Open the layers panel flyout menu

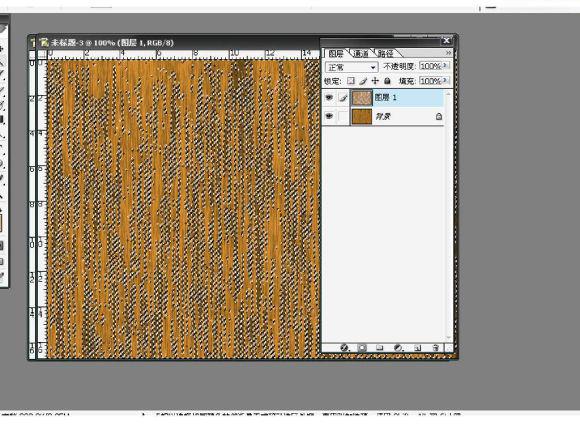click(x=448, y=53)
